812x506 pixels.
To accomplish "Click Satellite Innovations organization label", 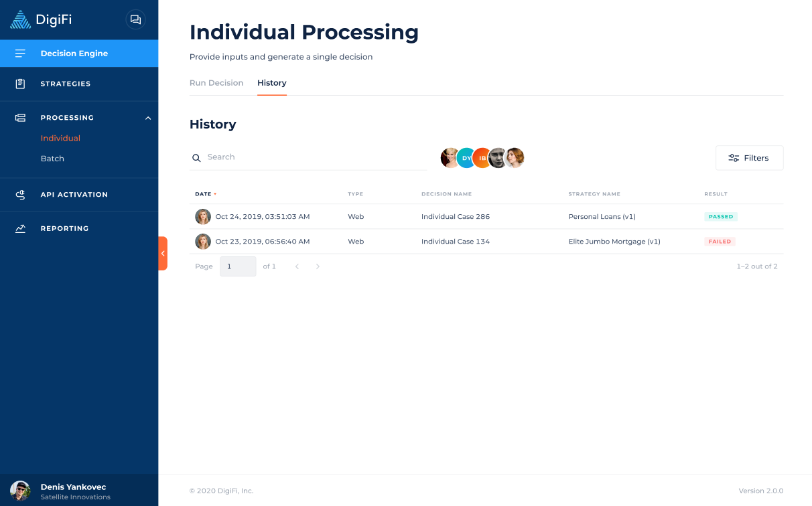I will click(x=75, y=497).
